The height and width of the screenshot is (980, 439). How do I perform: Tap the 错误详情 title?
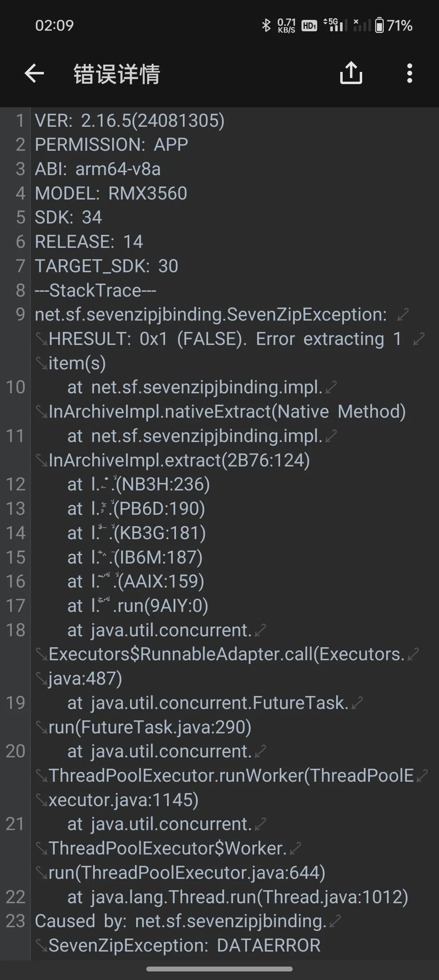pyautogui.click(x=117, y=74)
